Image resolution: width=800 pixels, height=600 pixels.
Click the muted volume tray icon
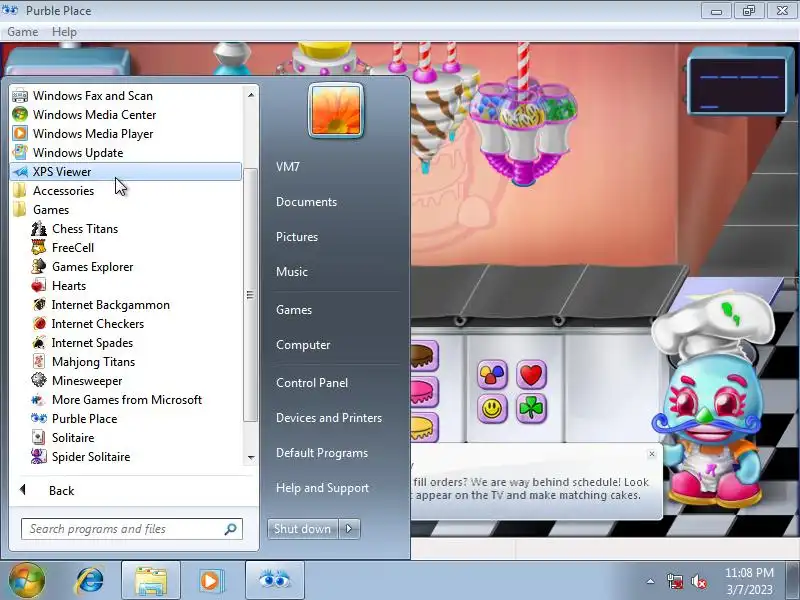click(698, 581)
